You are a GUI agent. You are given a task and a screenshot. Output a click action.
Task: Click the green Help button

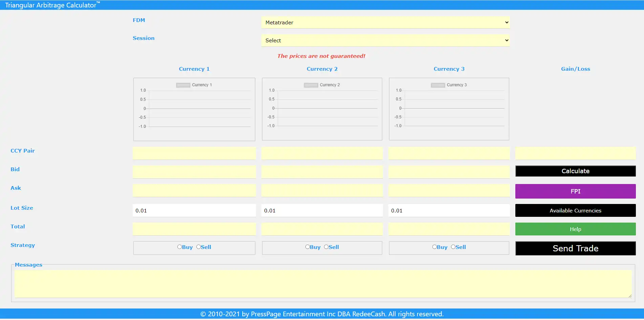point(575,229)
